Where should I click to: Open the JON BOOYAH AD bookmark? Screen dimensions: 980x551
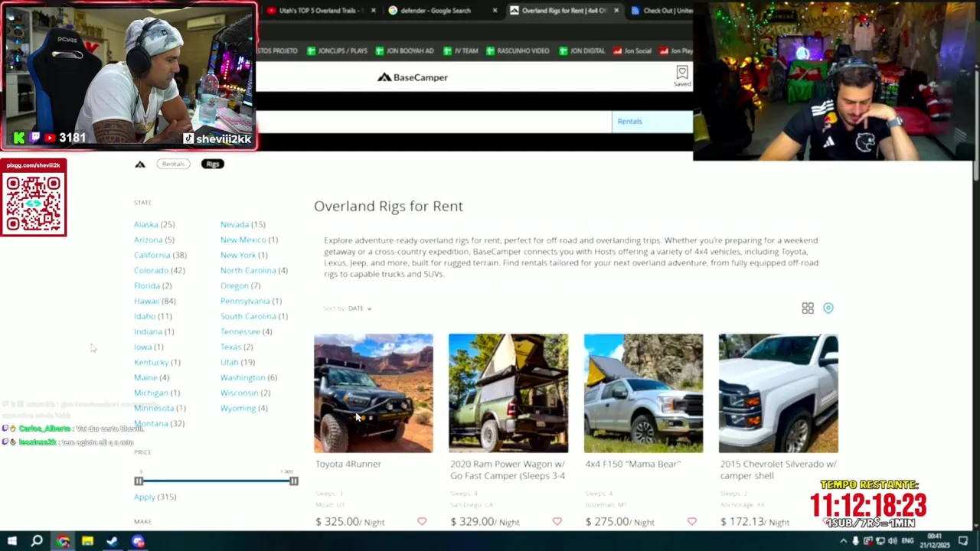pyautogui.click(x=404, y=51)
